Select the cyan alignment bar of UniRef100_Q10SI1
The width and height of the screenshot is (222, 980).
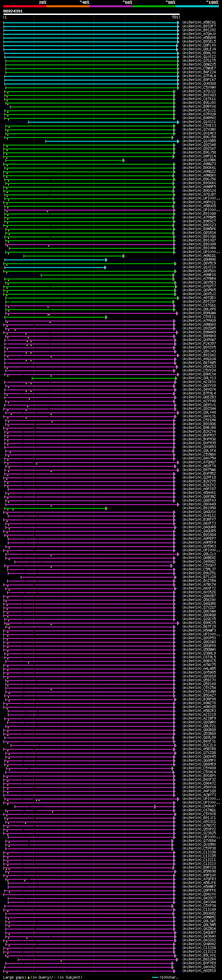(104, 122)
